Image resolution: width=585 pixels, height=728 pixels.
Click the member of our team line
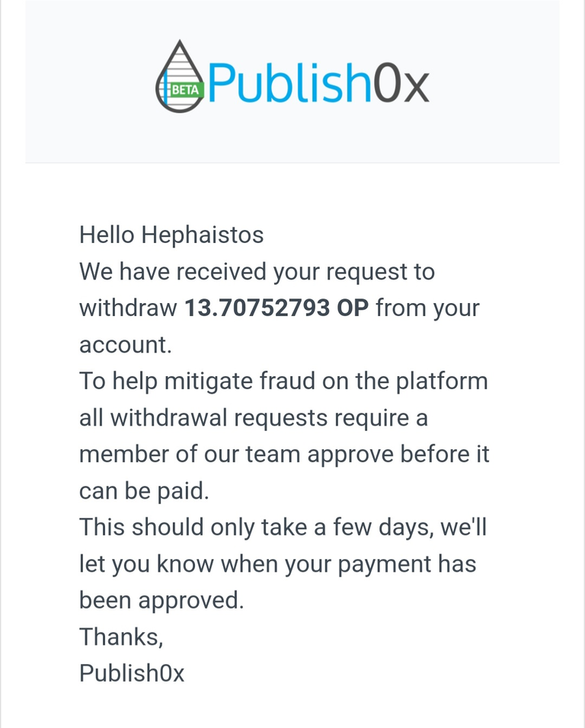(x=284, y=454)
